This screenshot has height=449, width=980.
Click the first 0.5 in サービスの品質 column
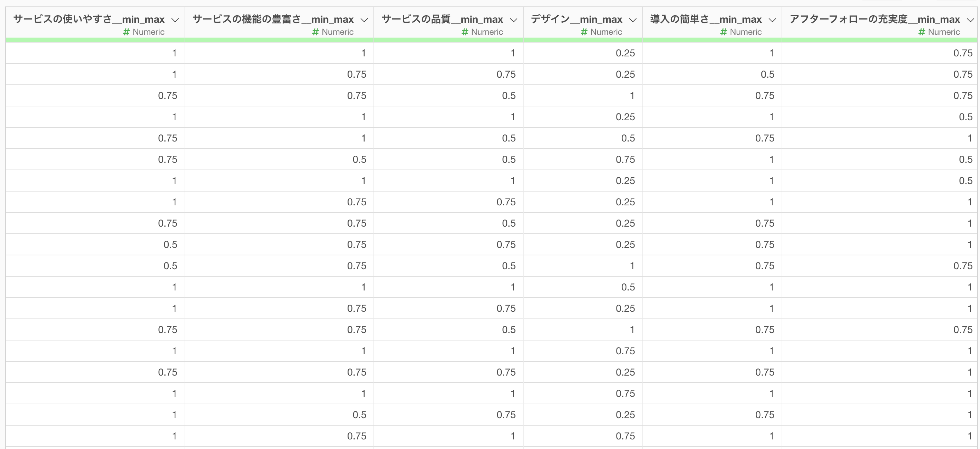pyautogui.click(x=509, y=96)
